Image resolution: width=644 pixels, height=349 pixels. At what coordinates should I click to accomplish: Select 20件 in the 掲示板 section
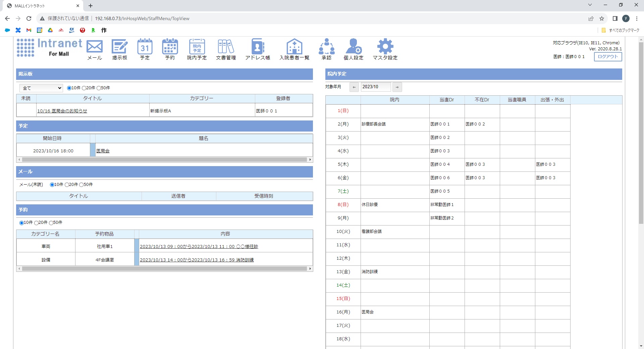(84, 88)
